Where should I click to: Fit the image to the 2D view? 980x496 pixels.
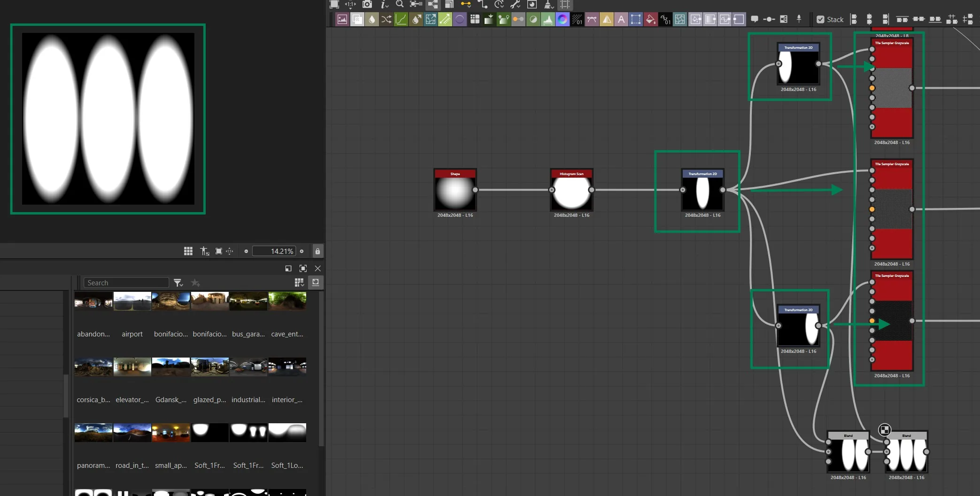219,251
